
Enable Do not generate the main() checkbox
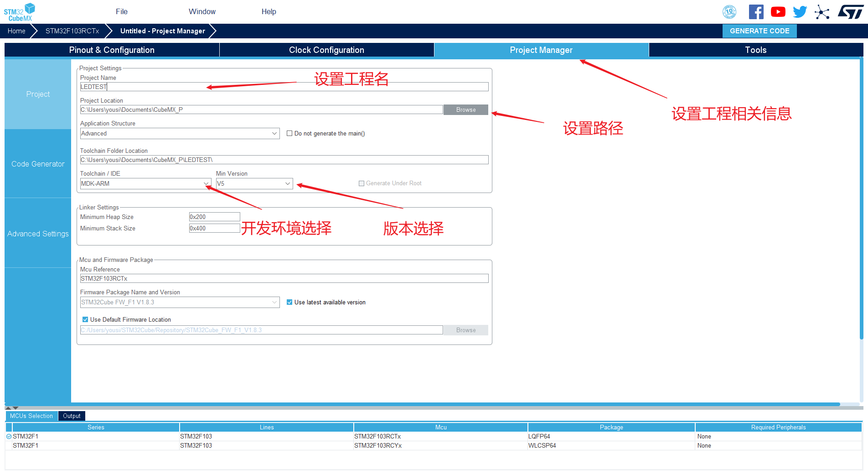pos(289,133)
